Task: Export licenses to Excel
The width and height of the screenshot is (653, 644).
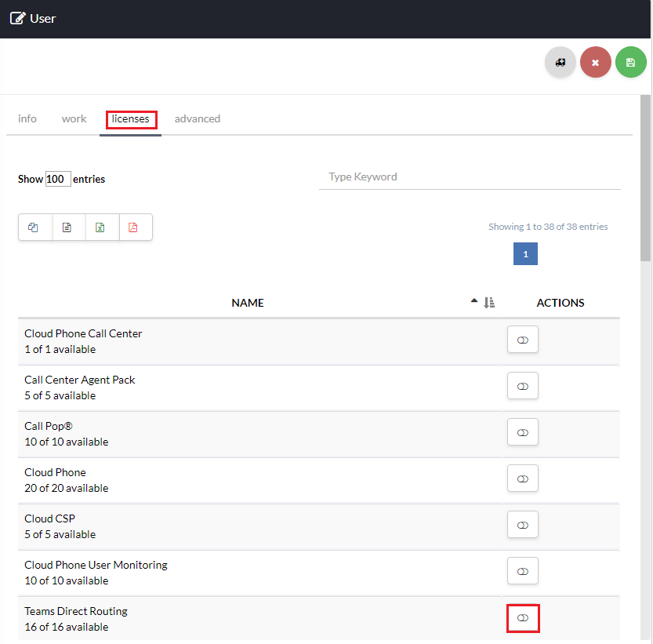Action: 101,227
